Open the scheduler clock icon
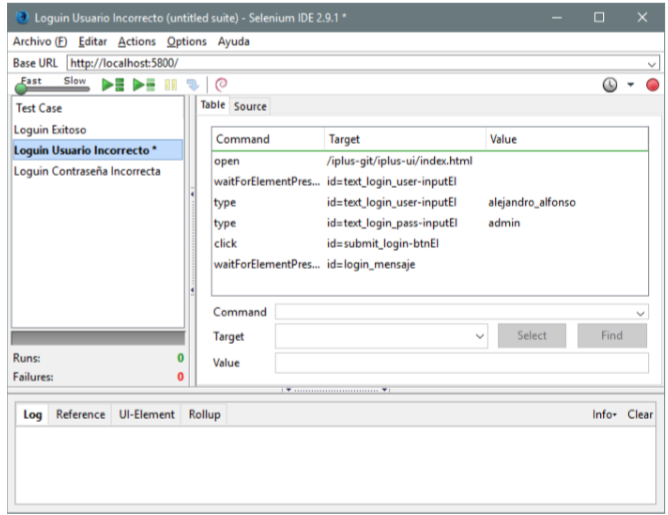 coord(610,85)
